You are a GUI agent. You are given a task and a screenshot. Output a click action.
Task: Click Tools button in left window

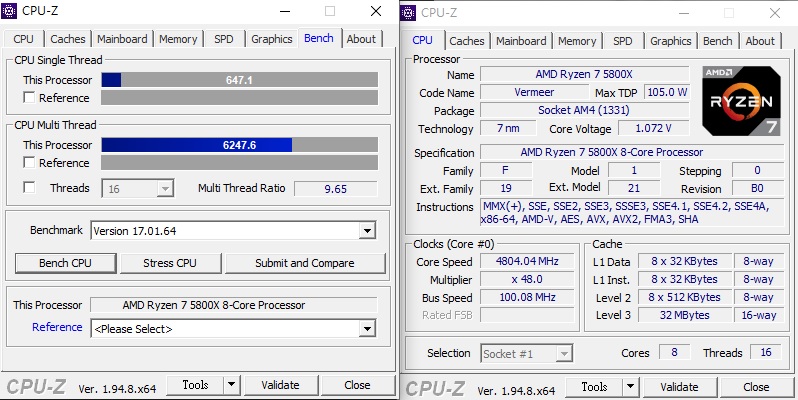(x=195, y=385)
